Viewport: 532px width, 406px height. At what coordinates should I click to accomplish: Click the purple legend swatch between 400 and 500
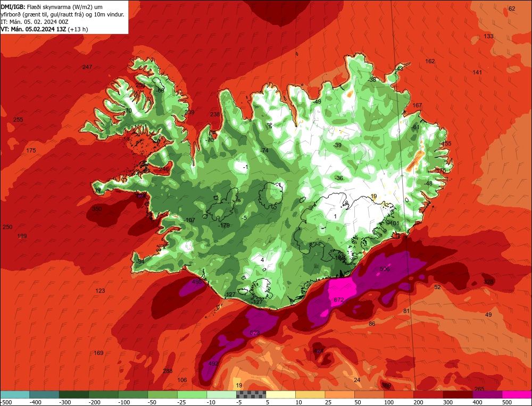pos(487,394)
